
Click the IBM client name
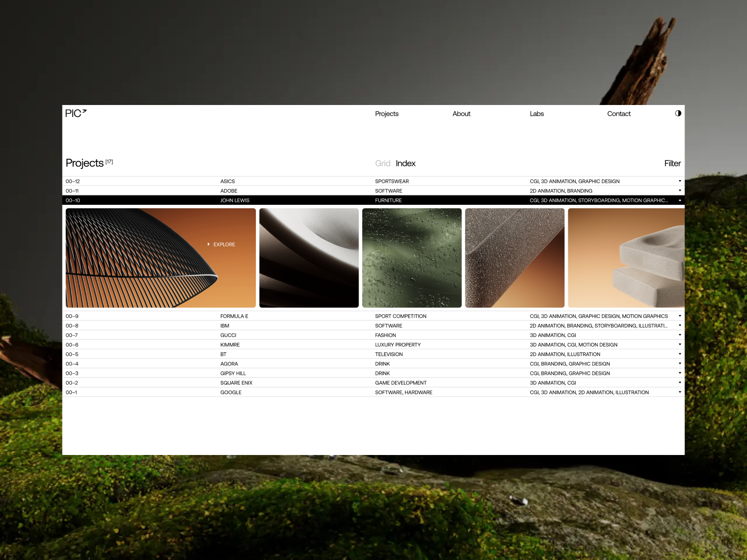225,326
